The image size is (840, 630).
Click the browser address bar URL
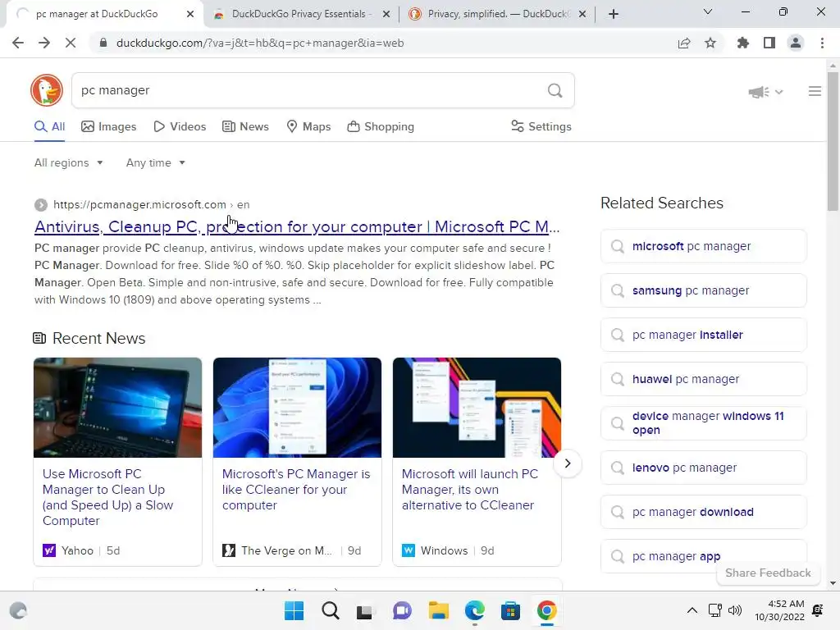[260, 43]
